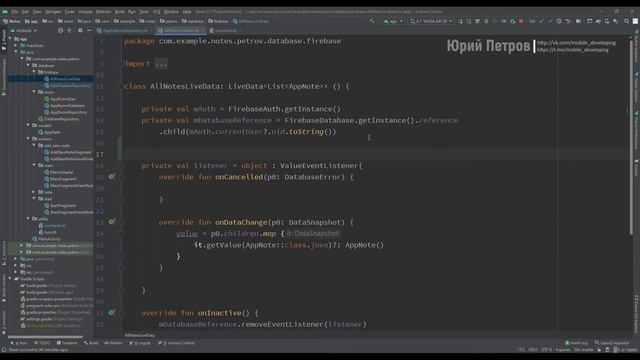Open the File menu

coord(15,12)
